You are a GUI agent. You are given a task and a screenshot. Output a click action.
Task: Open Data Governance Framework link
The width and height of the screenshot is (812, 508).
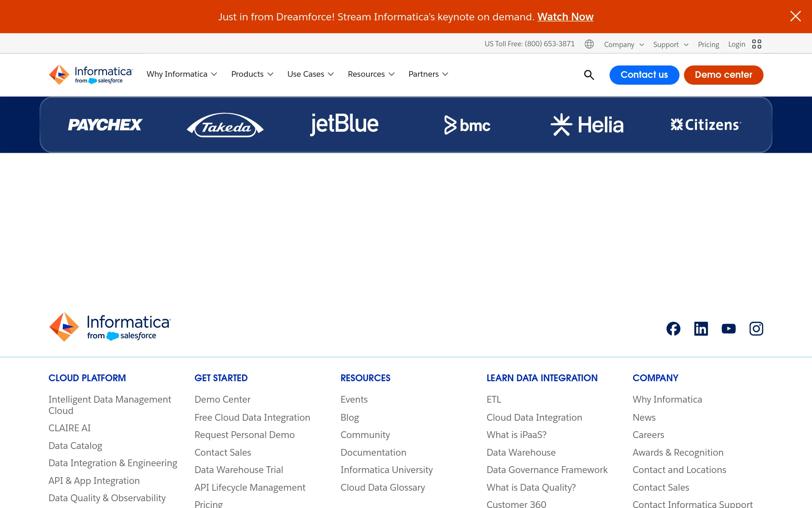tap(547, 470)
